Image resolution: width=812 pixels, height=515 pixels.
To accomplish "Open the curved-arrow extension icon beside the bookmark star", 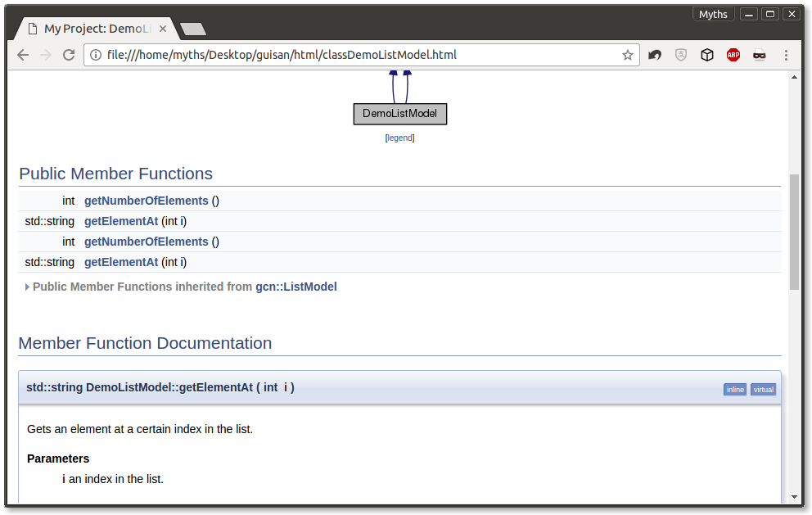I will 655,55.
